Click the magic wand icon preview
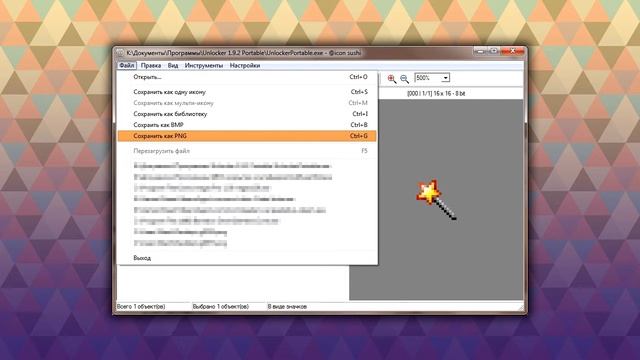Viewport: 640px width, 360px height. [x=436, y=200]
